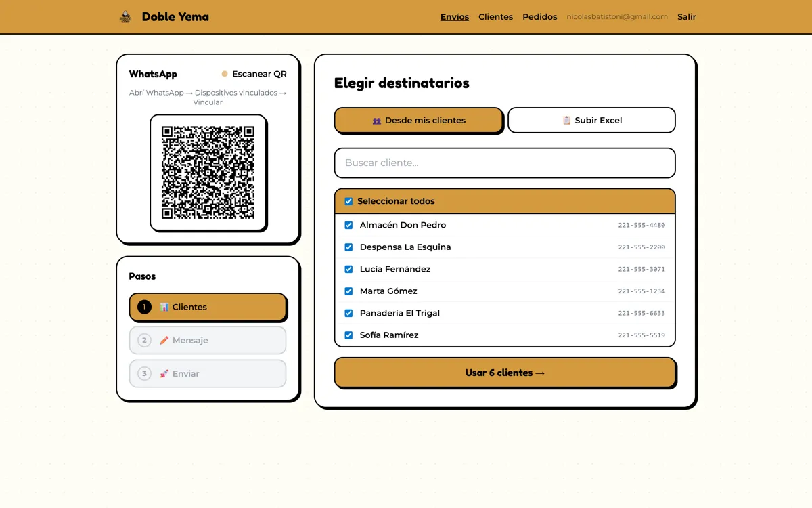
Task: Uncheck Lucía Fernández checkbox
Action: tap(348, 269)
